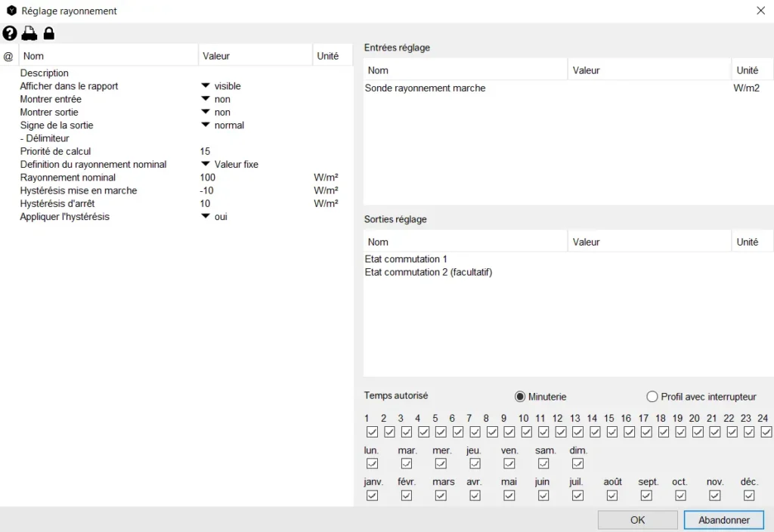Open Signe de la sortie dropdown

pos(205,125)
